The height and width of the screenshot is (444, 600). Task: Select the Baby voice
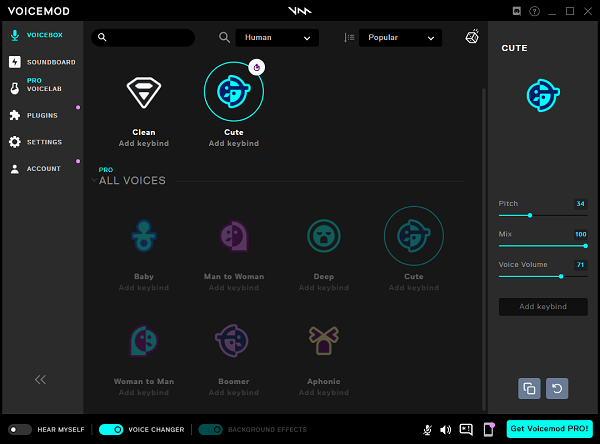143,236
